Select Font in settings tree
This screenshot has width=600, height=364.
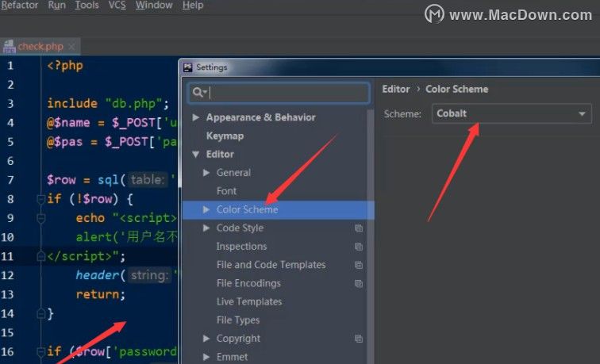tap(226, 191)
